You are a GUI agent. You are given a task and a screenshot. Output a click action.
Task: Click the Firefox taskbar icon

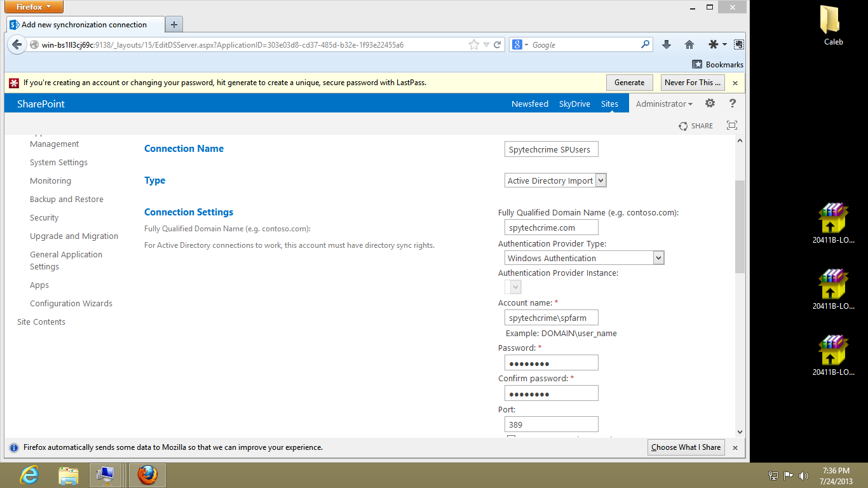[x=147, y=475]
